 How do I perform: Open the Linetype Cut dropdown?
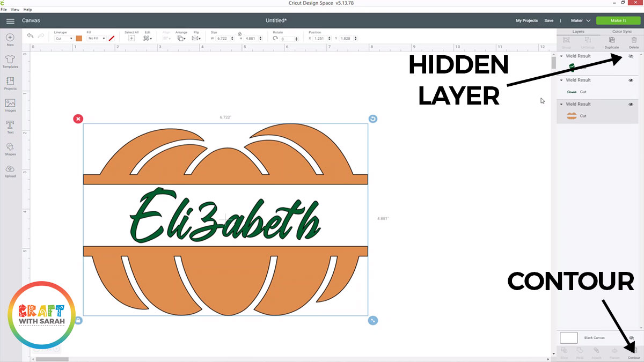64,39
